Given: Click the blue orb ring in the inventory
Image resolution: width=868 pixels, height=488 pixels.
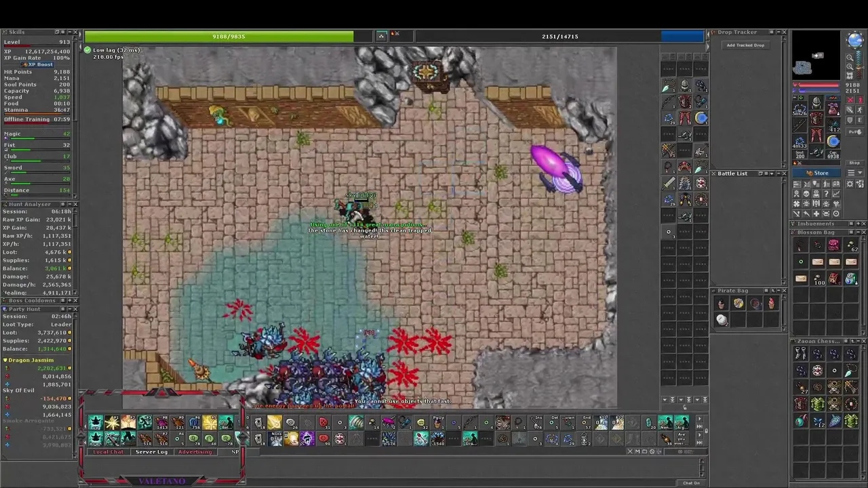Looking at the screenshot, I should 833,140.
